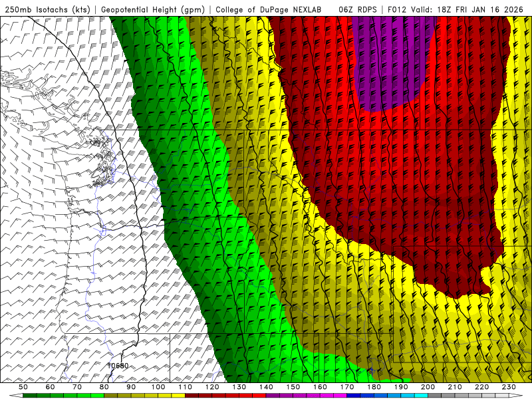This screenshot has height=399, width=532.
Task: Click the 60 label on the color scale
Action: [51, 387]
